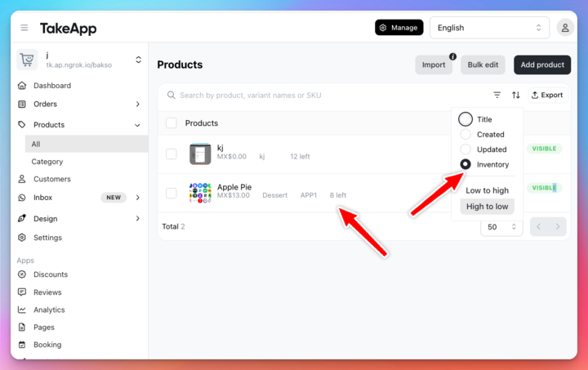The image size is (588, 370).
Task: Select the Created sort radio
Action: pos(465,134)
